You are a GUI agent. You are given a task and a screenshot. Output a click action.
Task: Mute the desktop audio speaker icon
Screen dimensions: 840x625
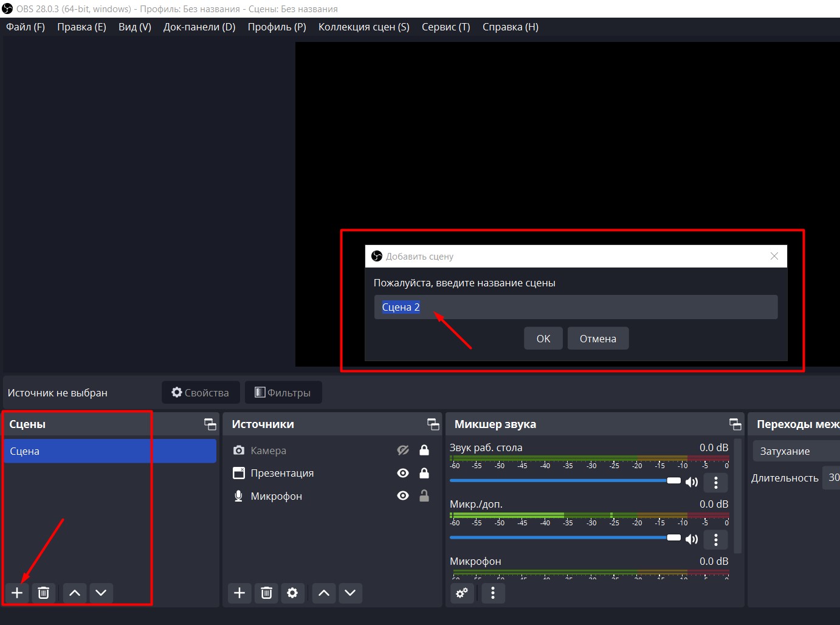click(692, 482)
